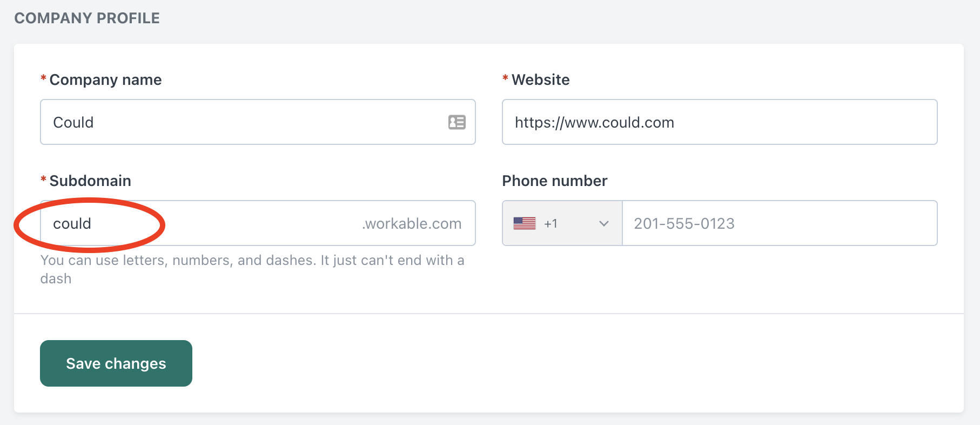Save changes to the company profile
The width and height of the screenshot is (980, 425).
pos(116,363)
